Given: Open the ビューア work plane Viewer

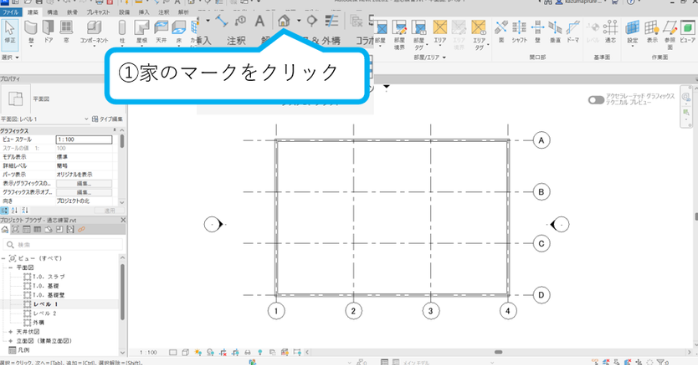Looking at the screenshot, I should (688, 31).
